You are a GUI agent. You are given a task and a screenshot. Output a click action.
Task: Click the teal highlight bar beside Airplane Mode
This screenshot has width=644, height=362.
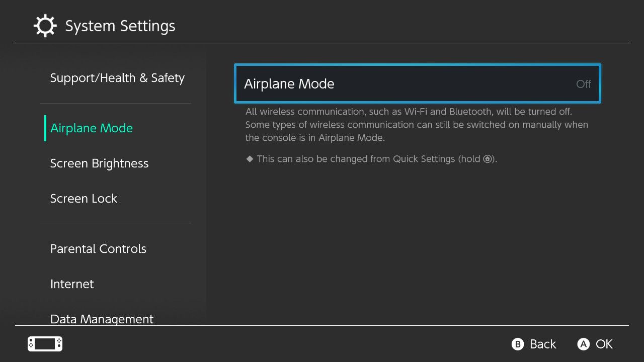pyautogui.click(x=46, y=128)
